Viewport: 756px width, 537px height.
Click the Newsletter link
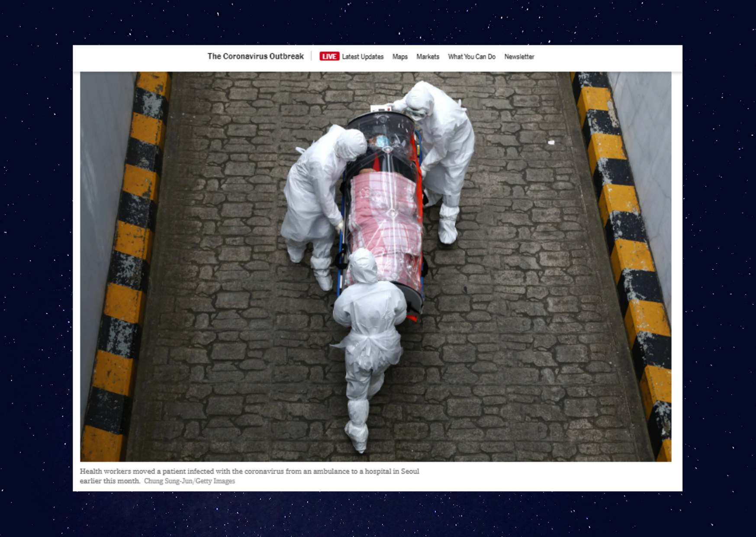point(519,57)
